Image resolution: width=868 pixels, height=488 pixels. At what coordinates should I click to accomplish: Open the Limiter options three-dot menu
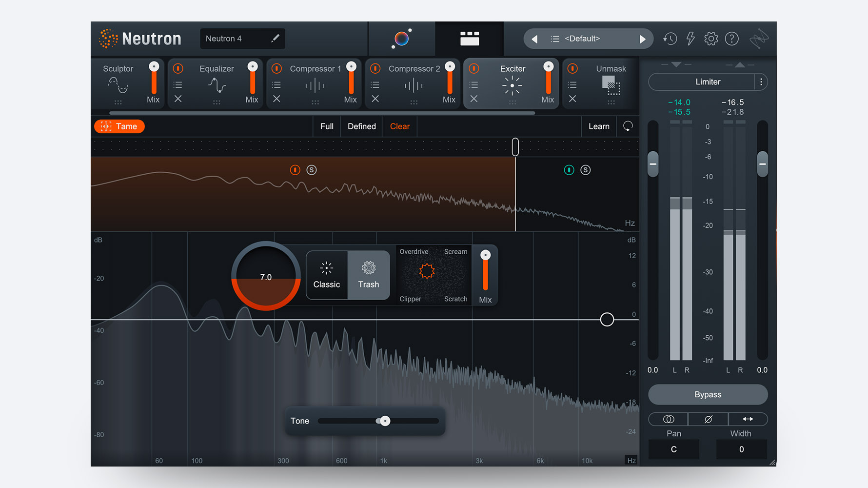coord(761,82)
